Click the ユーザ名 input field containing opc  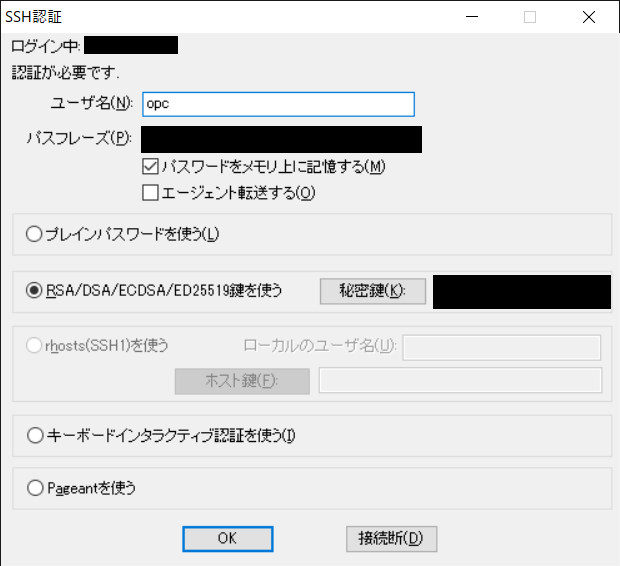[277, 104]
